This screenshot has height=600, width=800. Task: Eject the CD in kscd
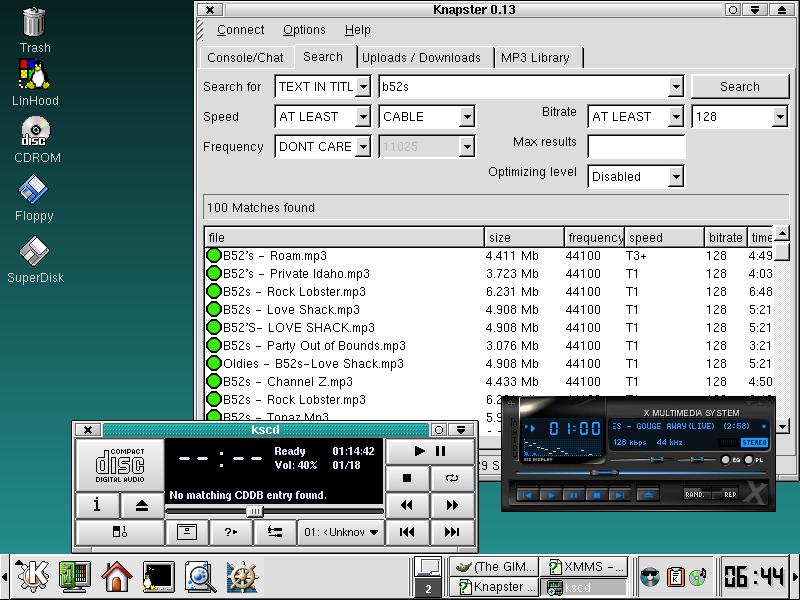(142, 505)
